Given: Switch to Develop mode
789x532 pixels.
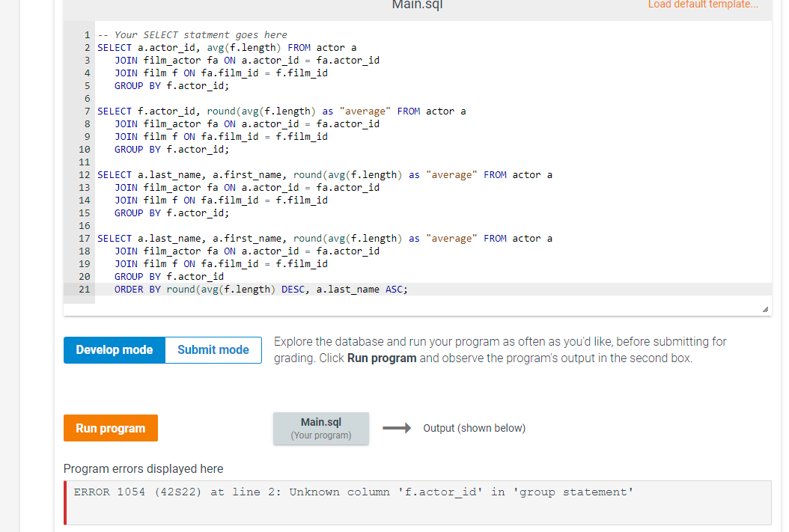Looking at the screenshot, I should 115,350.
